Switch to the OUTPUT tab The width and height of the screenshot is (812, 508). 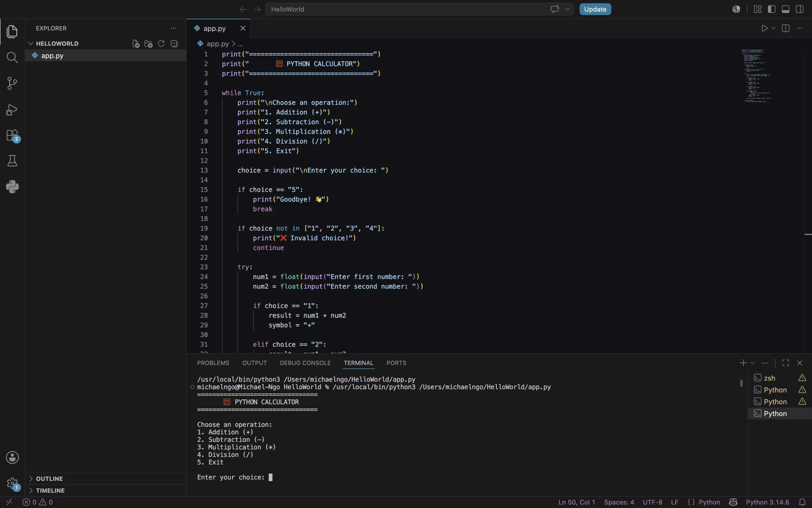254,363
